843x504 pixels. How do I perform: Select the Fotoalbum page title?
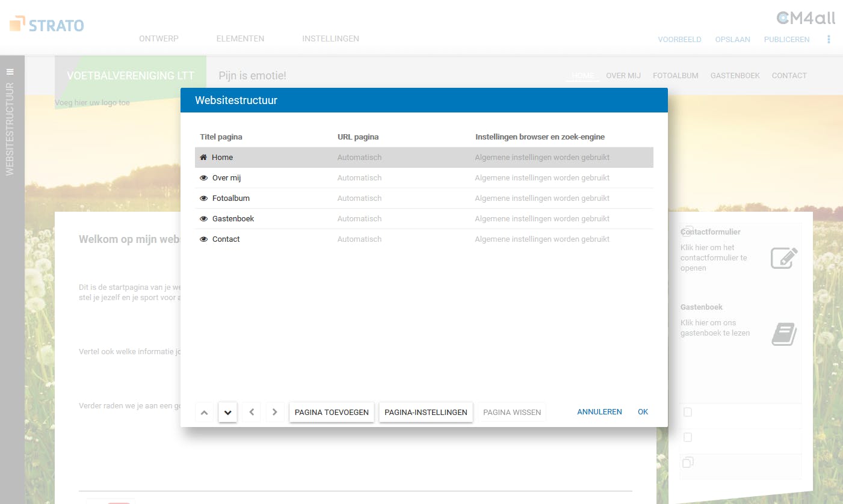[231, 198]
